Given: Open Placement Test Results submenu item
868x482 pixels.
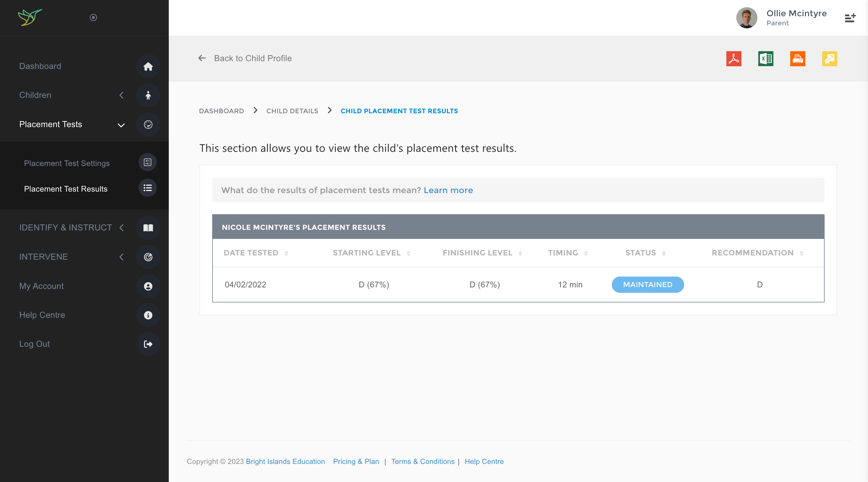Looking at the screenshot, I should (66, 189).
